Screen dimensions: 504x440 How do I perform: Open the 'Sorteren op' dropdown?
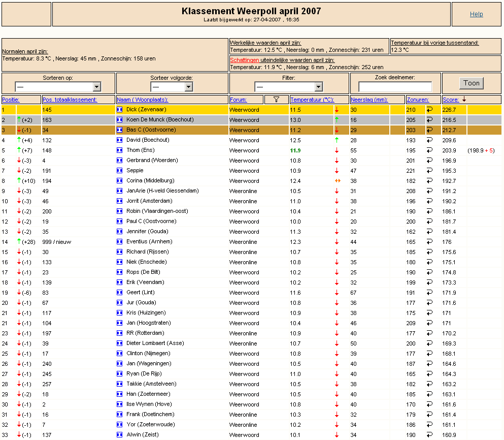[x=58, y=86]
